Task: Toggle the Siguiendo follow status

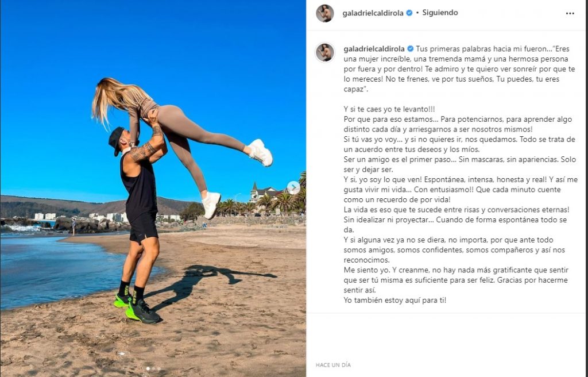Action: 440,13
